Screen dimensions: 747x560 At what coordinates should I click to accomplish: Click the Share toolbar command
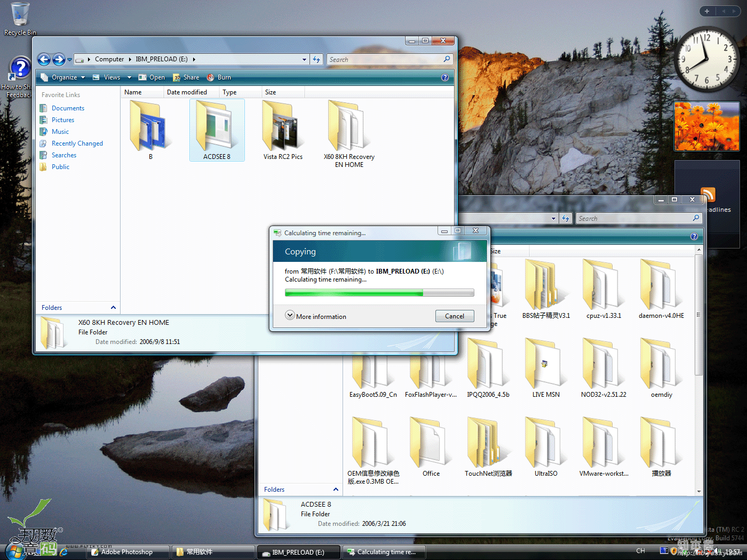tap(186, 77)
